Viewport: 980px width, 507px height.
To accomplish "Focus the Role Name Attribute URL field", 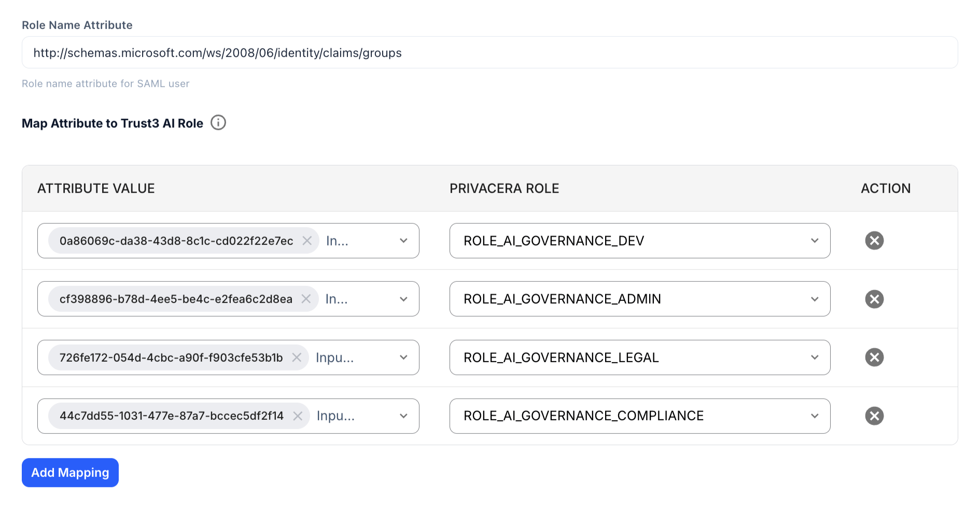I will click(489, 52).
